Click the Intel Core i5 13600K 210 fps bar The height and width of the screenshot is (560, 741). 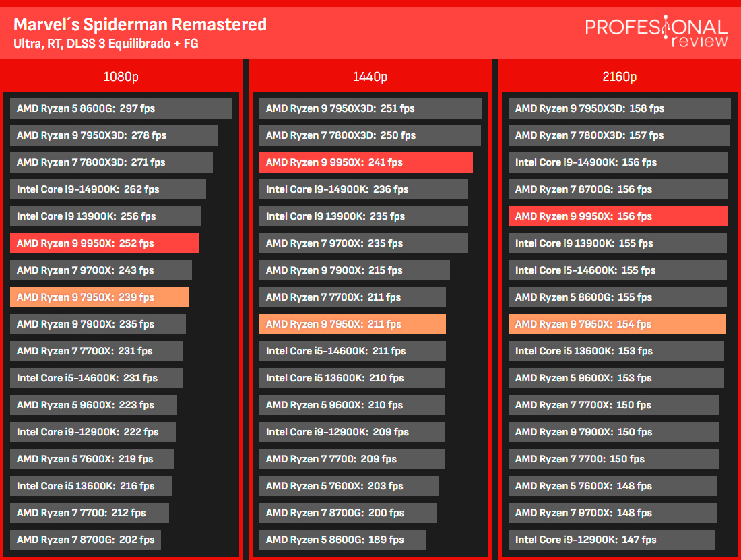(352, 377)
